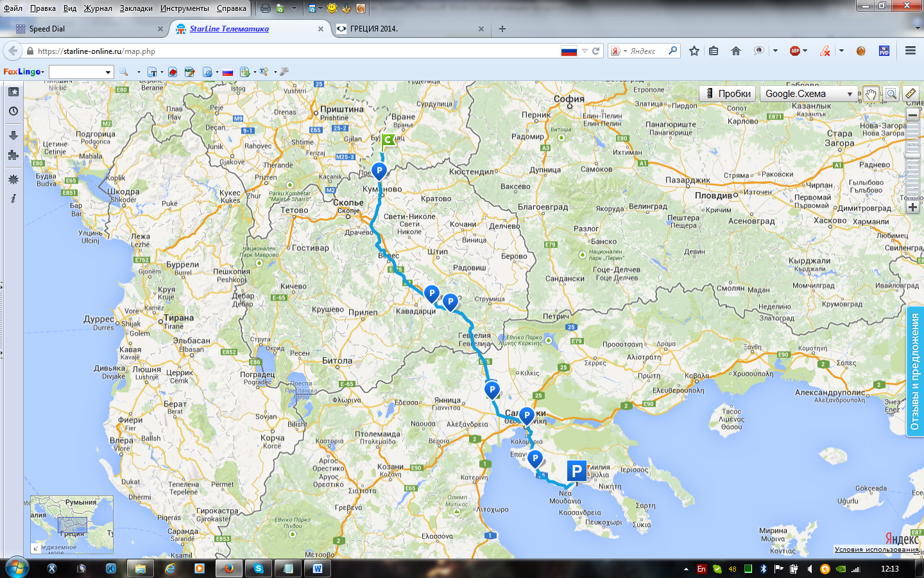
Task: Click the clock history icon in sidebar
Action: coord(13,111)
